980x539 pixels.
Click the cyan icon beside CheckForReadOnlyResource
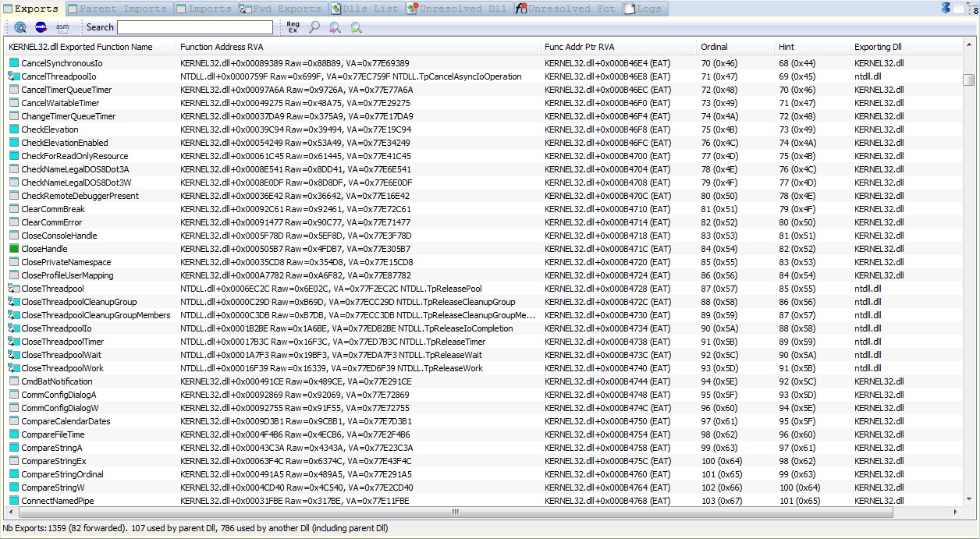[13, 156]
